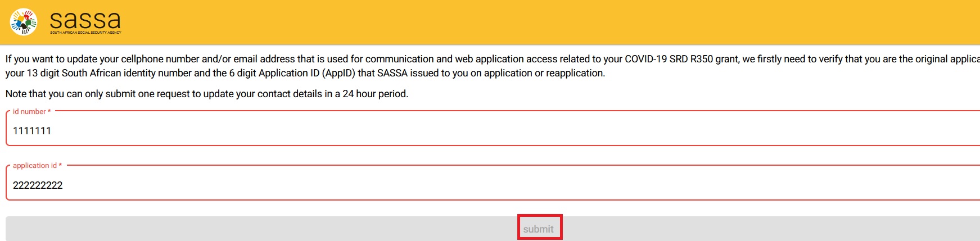The width and height of the screenshot is (980, 241).
Task: Click the South African Social Security Agency tagline
Action: 85,33
